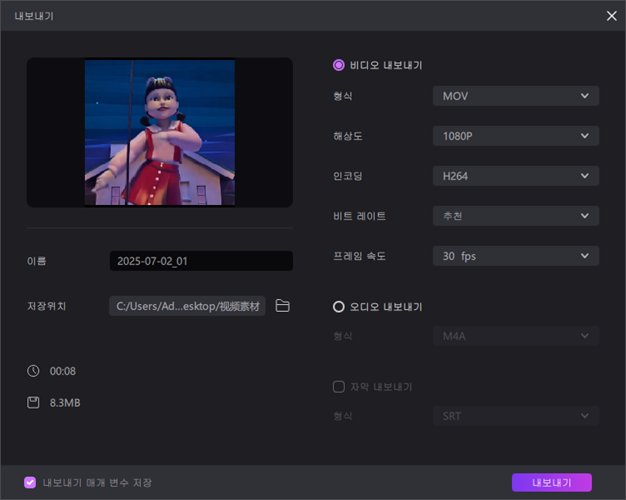
Task: Click the 프레임 속도 label
Action: [359, 256]
